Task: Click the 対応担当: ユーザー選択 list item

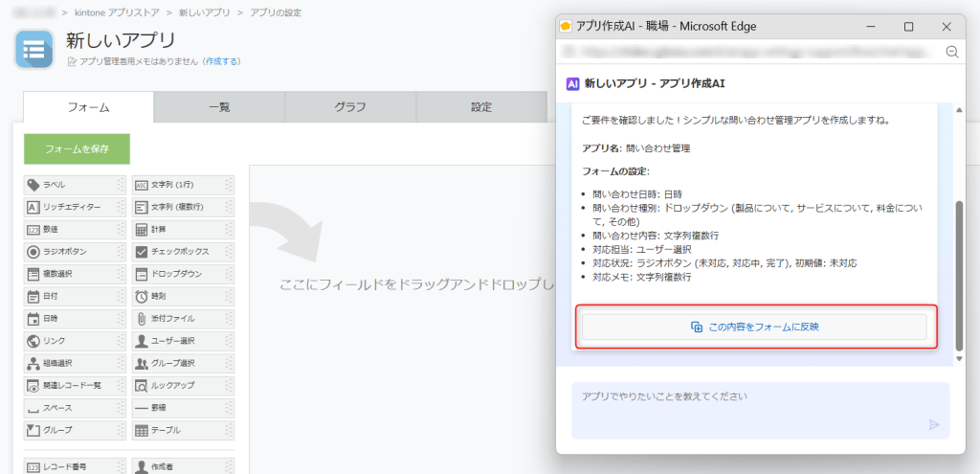Action: point(642,250)
